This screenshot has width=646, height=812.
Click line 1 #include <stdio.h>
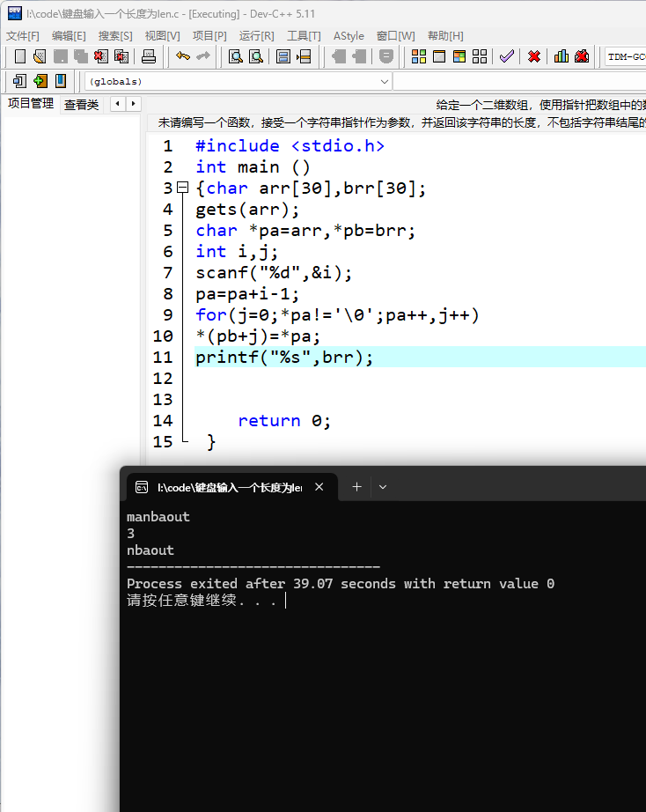click(290, 145)
